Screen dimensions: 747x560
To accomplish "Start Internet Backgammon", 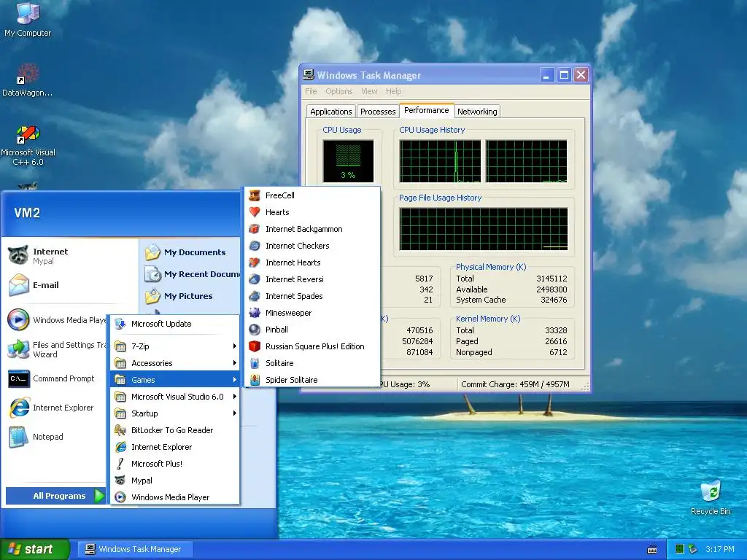I will coord(312,229).
